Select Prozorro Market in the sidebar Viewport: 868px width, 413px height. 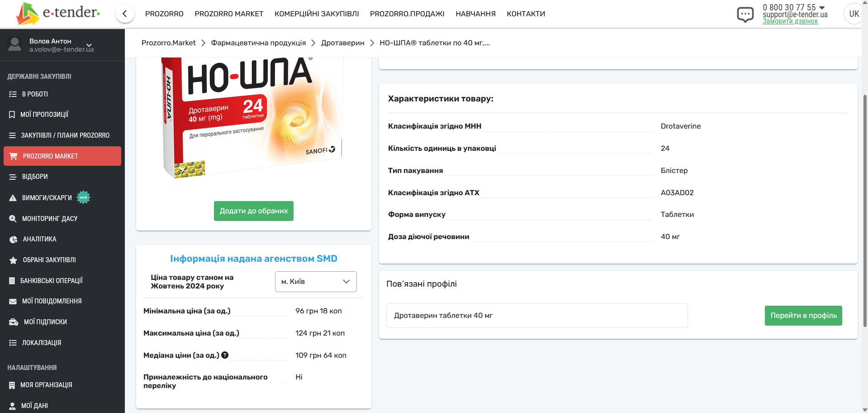tap(62, 156)
